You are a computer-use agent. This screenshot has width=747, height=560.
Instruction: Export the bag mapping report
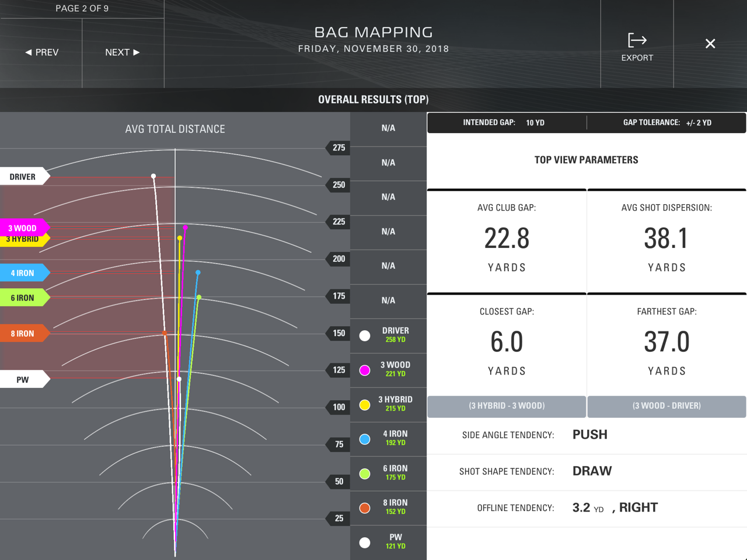637,47
